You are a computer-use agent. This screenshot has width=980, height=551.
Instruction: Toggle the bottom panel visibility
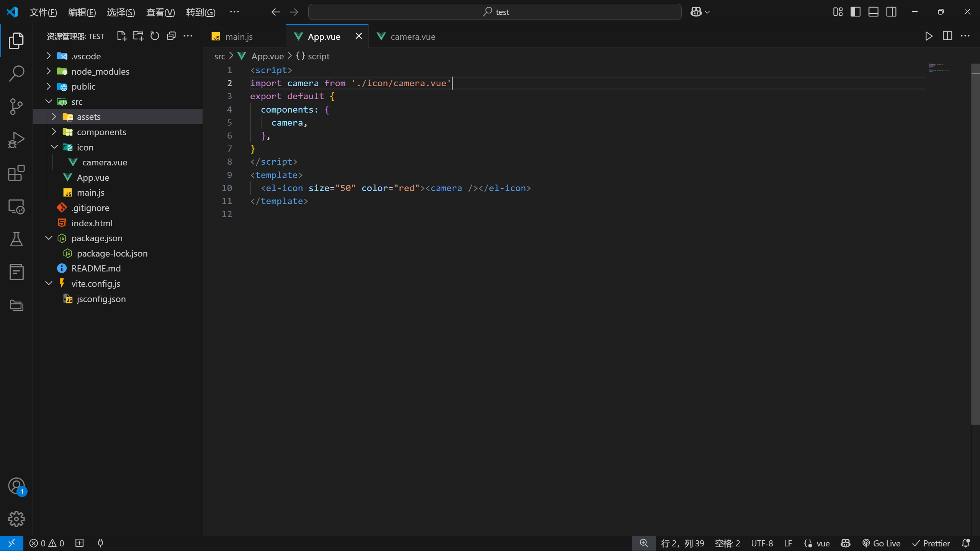[873, 11]
